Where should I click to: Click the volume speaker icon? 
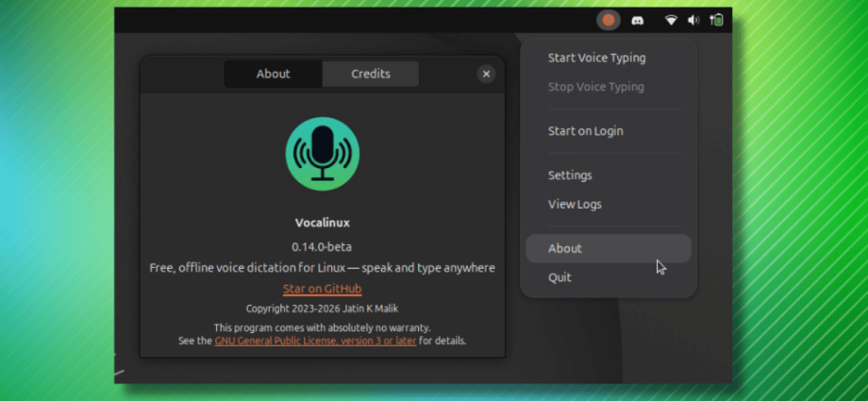tap(693, 21)
